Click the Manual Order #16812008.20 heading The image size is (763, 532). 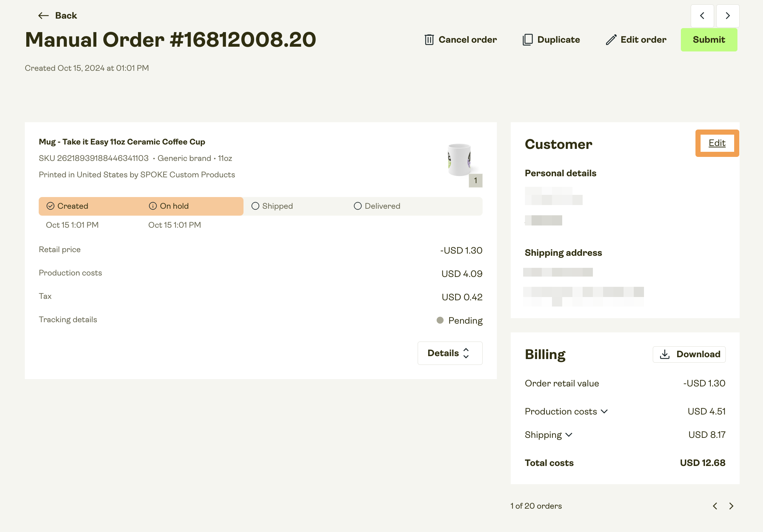click(170, 40)
